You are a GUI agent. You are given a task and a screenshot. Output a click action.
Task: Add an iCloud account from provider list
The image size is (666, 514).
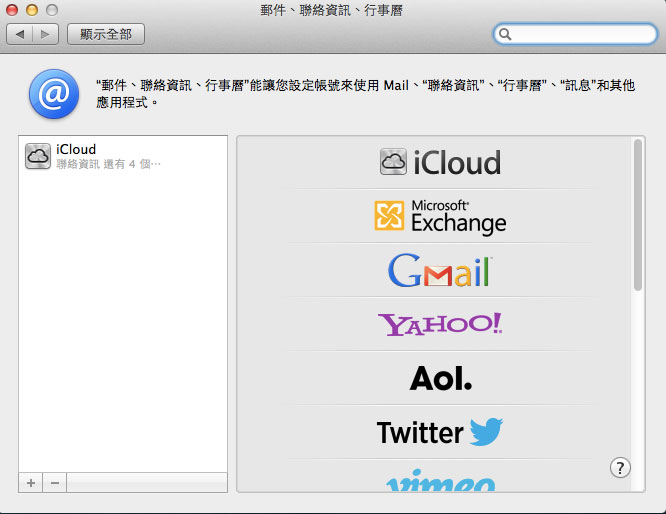click(x=440, y=162)
